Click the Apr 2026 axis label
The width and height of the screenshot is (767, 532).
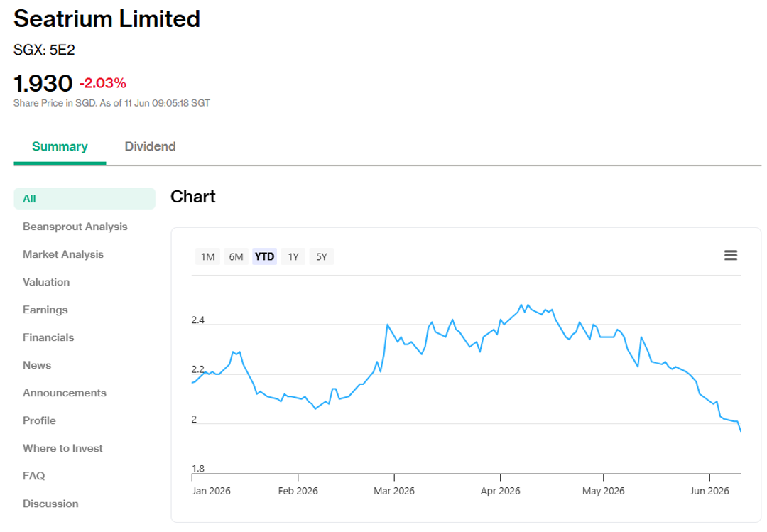click(501, 491)
